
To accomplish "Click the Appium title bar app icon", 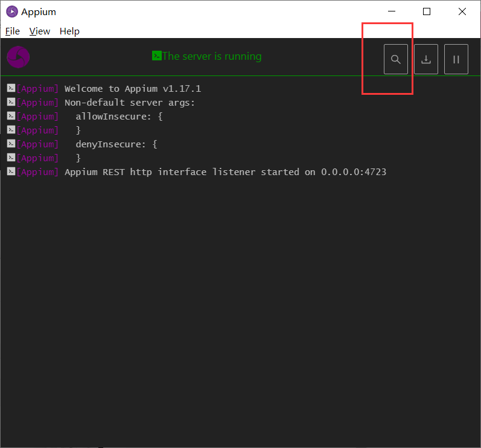I will pos(12,11).
